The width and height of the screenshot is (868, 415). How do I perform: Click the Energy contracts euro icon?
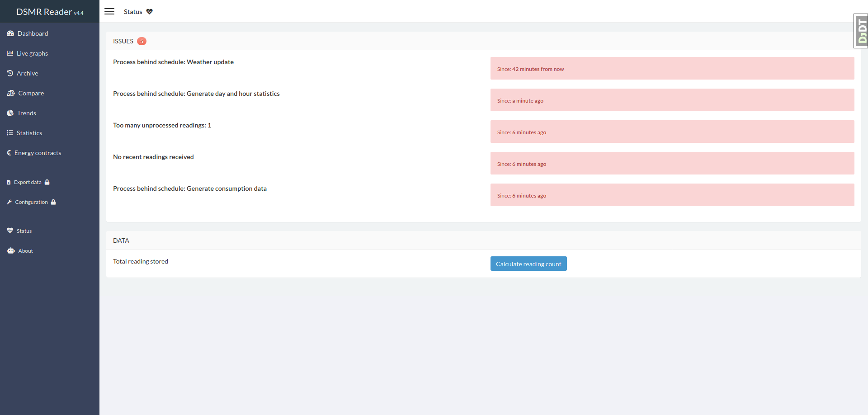9,153
